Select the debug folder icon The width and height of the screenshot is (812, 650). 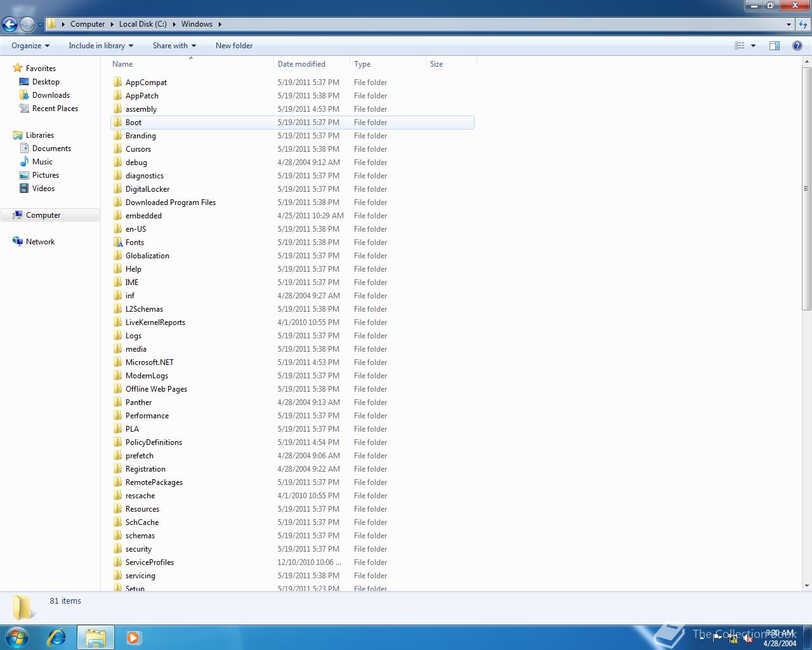pyautogui.click(x=117, y=162)
